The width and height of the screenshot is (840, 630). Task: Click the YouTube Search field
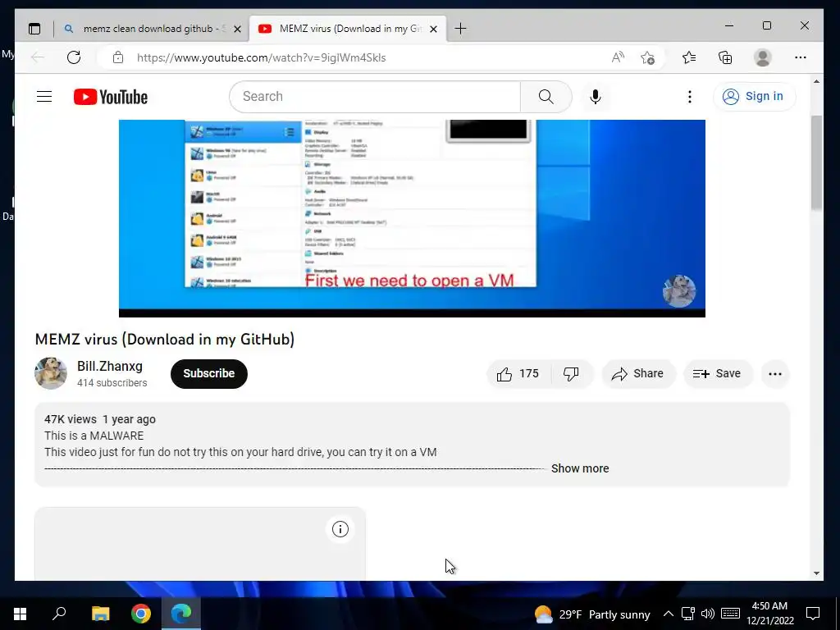(375, 97)
